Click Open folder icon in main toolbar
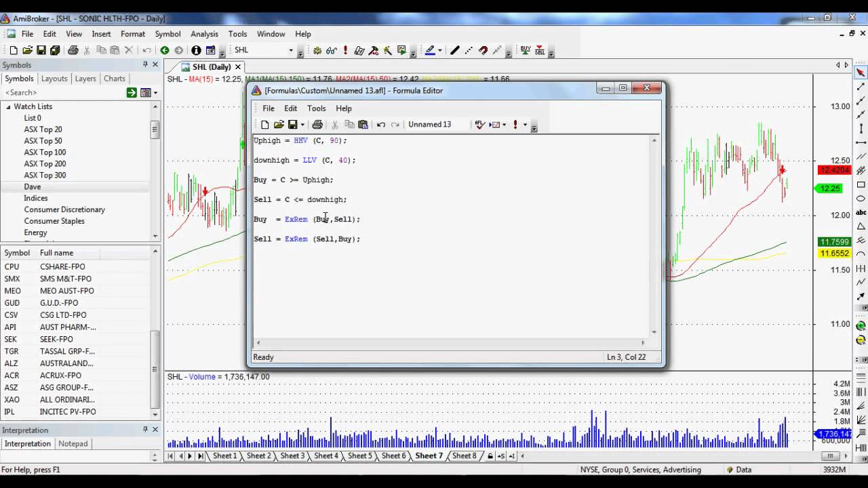 [x=27, y=50]
